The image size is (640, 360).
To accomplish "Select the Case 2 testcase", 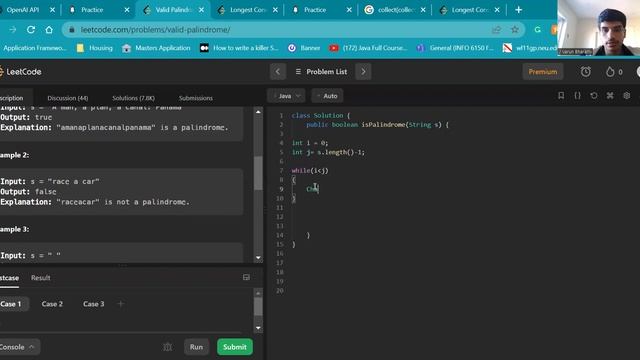I will coord(52,304).
